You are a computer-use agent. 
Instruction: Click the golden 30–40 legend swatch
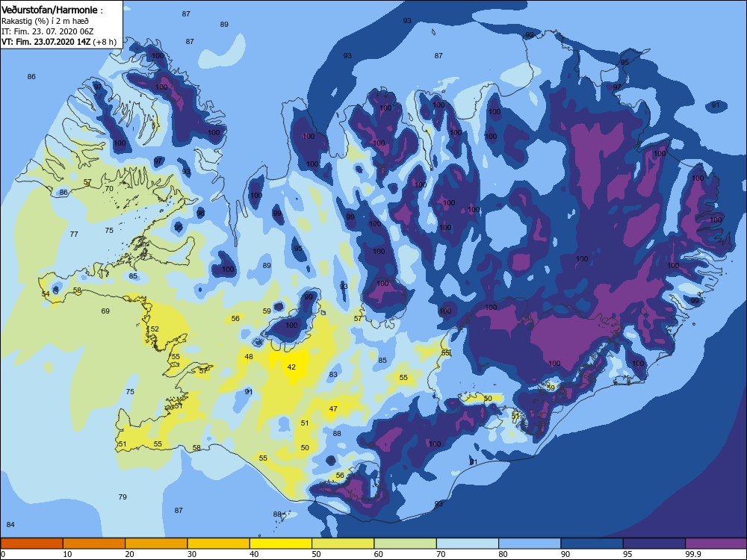(218, 544)
